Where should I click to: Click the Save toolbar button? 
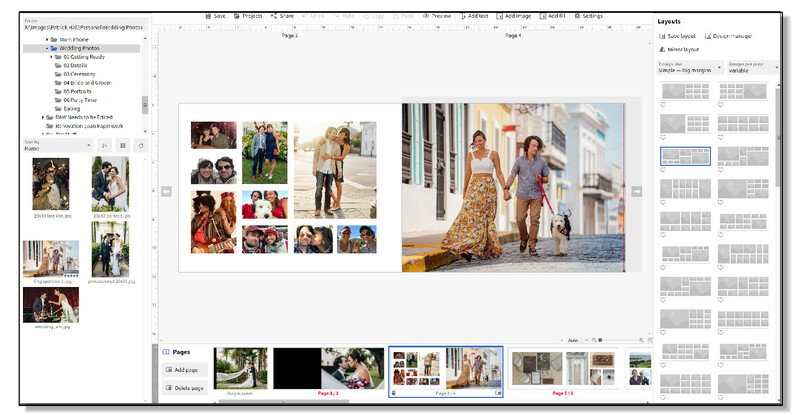click(x=215, y=16)
